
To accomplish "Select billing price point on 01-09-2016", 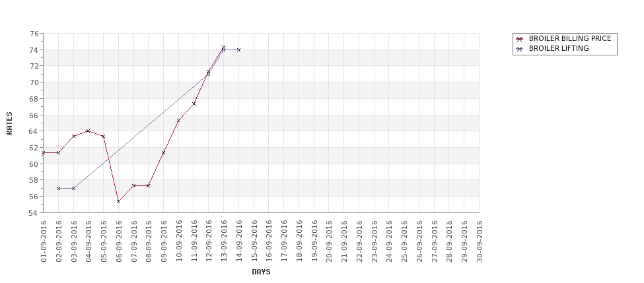I will (x=44, y=152).
